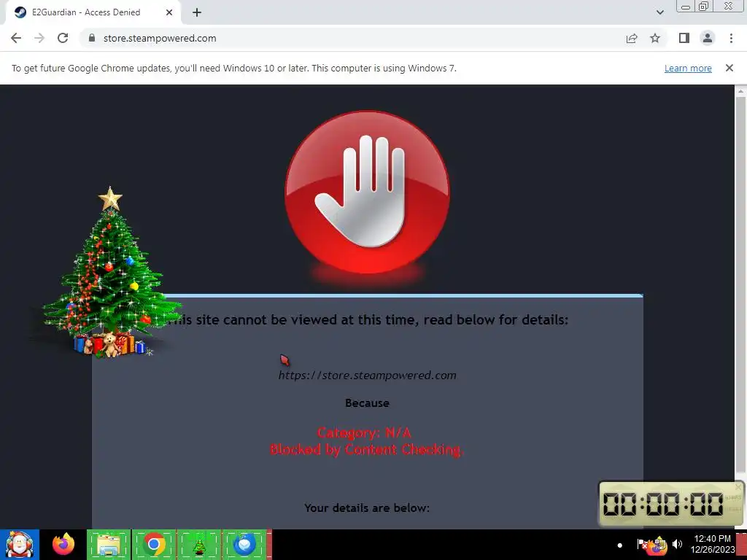View site information padlock icon
The image size is (747, 560).
coord(92,38)
